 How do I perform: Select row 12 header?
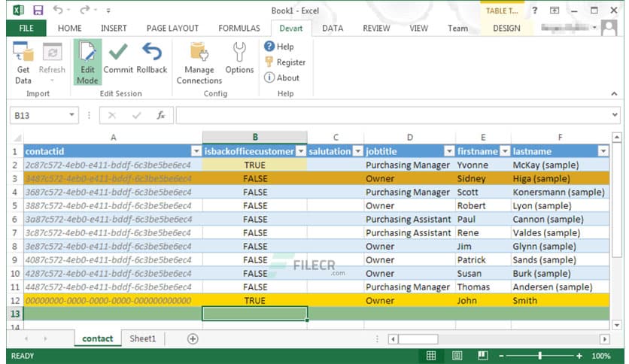pyautogui.click(x=15, y=300)
